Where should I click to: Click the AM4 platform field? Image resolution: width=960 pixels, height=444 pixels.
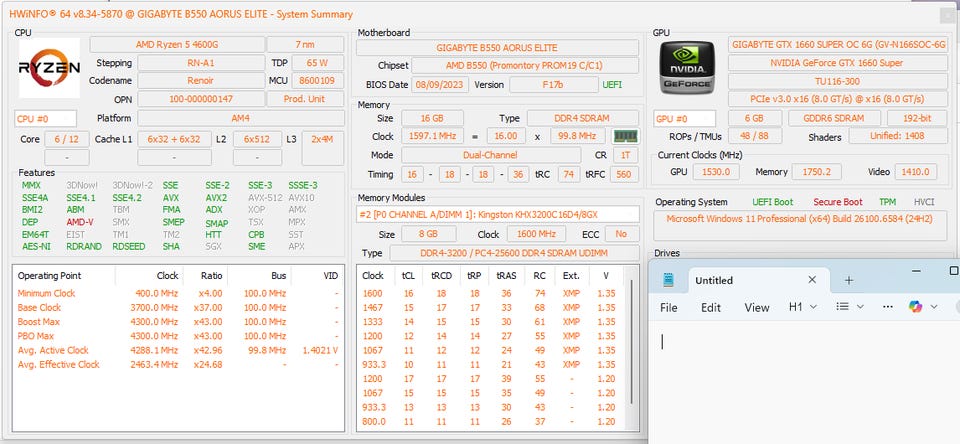click(x=241, y=118)
